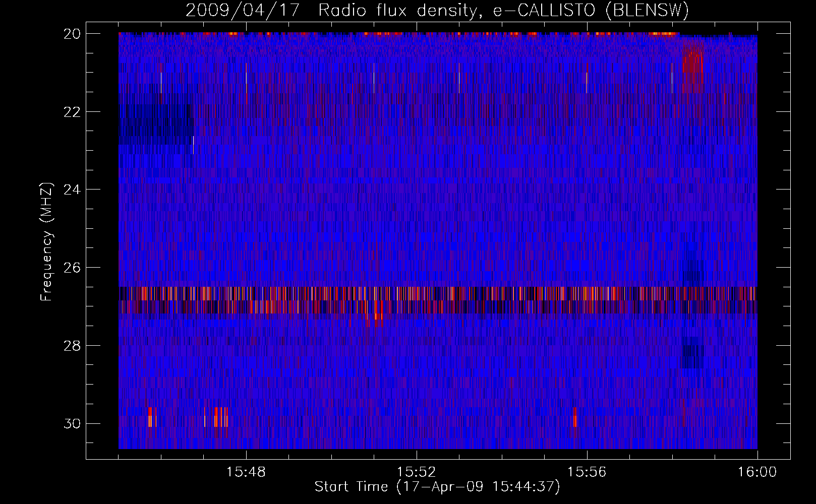Click the '15:48' time tick label
The image size is (816, 504).
246,472
